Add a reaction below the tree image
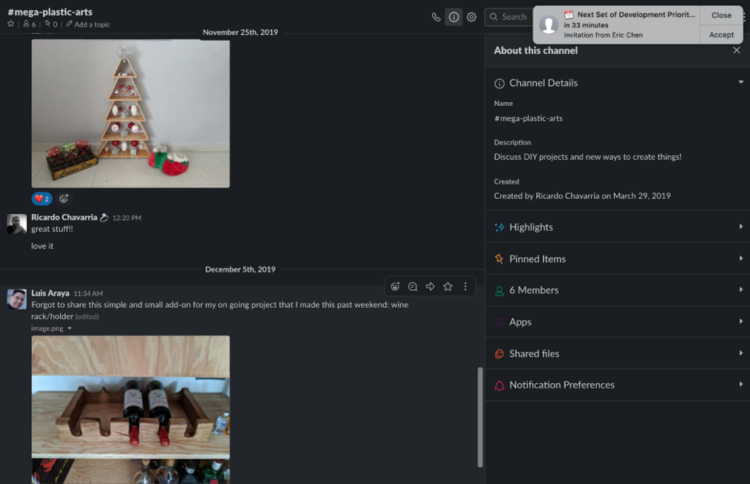Image resolution: width=750 pixels, height=484 pixels. coord(64,198)
